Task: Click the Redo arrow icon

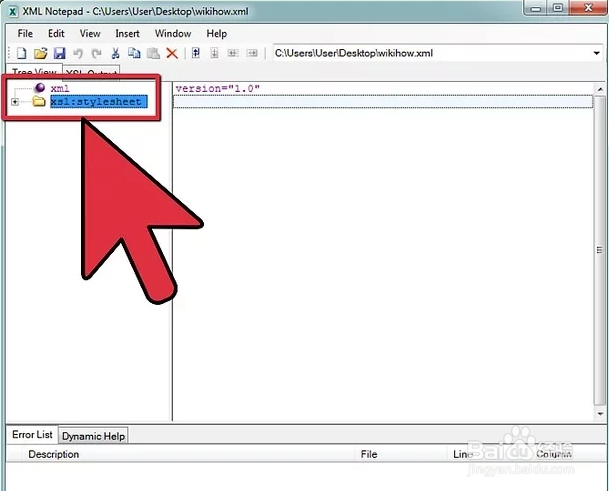Action: (96, 53)
